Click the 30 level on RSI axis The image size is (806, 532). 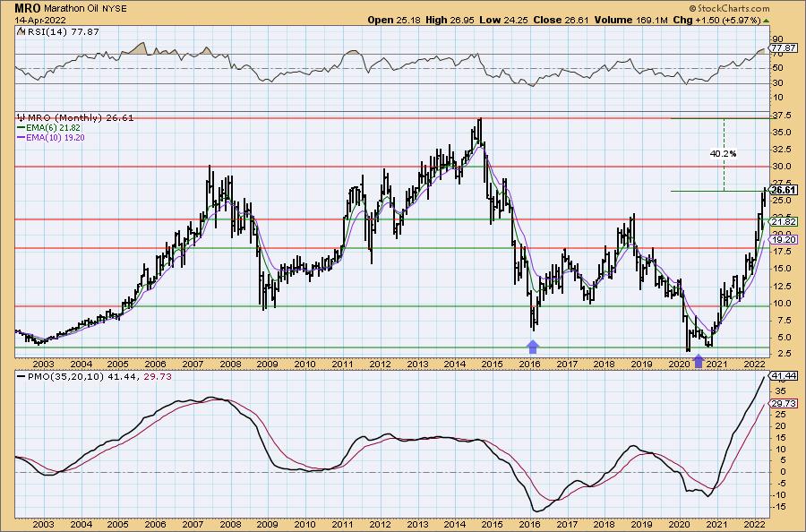(x=777, y=83)
